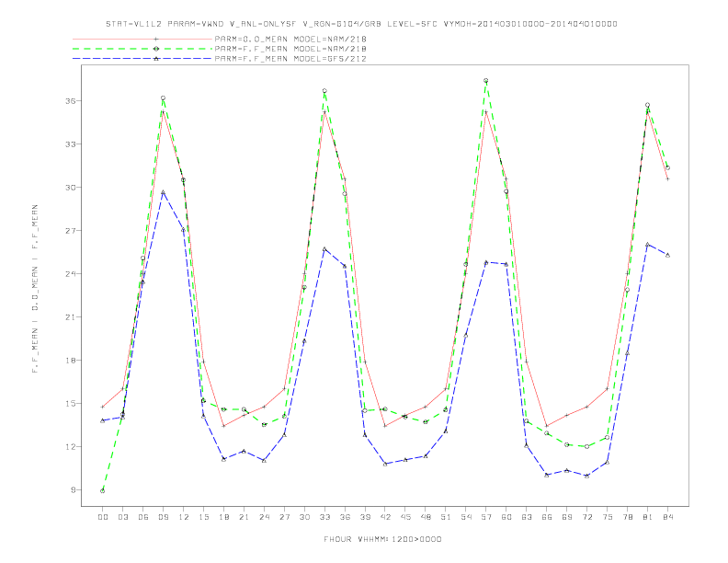Click x-axis forecast hour label 66
The width and height of the screenshot is (728, 563).
click(x=547, y=517)
